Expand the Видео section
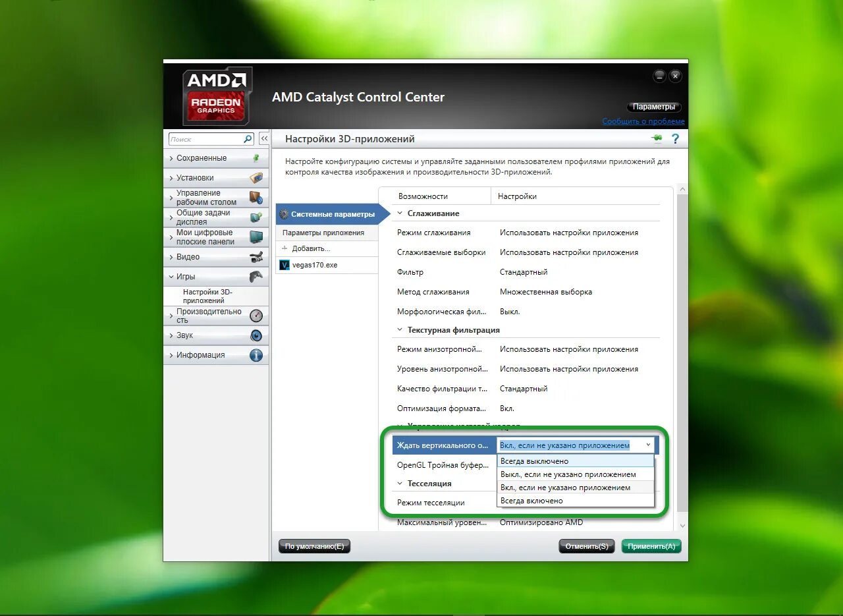Viewport: 843px width, 616px height. [171, 257]
